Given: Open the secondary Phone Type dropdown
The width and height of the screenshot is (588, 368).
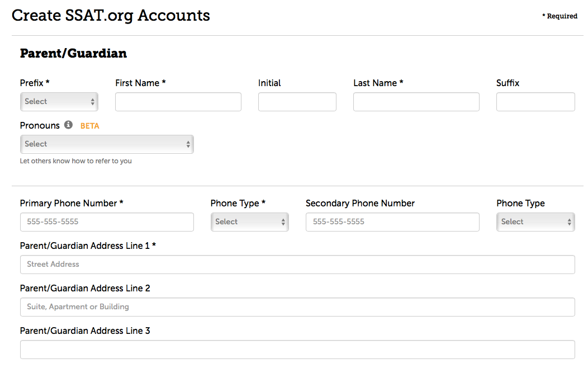Looking at the screenshot, I should [535, 221].
